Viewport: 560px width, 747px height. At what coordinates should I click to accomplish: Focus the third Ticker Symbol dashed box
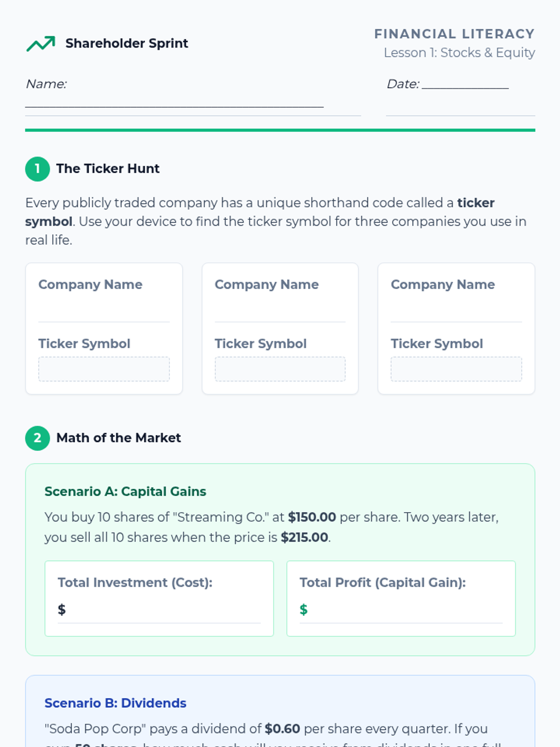click(x=456, y=369)
